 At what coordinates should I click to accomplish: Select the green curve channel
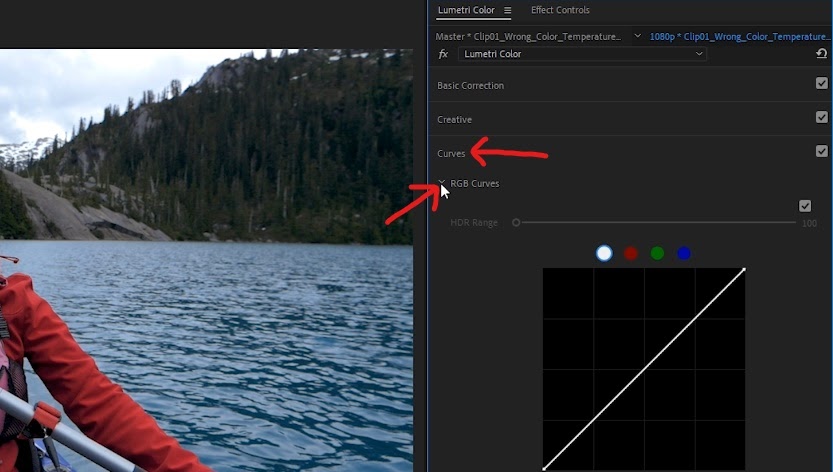(657, 254)
